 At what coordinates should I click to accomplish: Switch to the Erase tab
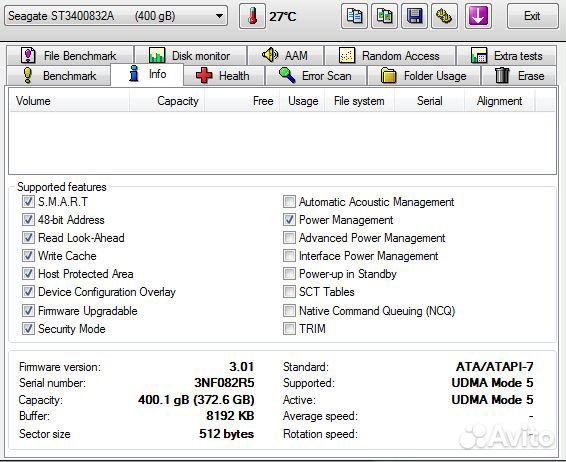pos(519,76)
